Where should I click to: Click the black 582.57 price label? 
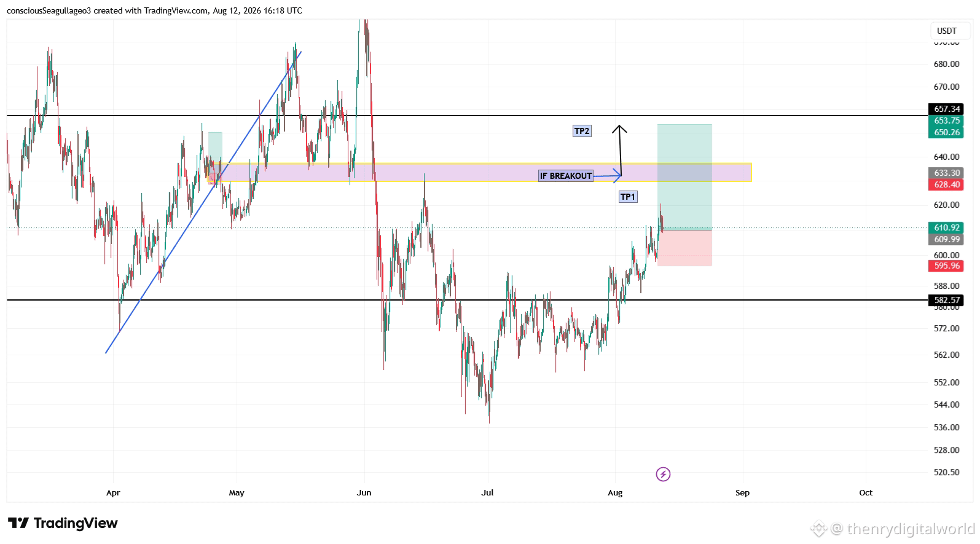click(946, 300)
